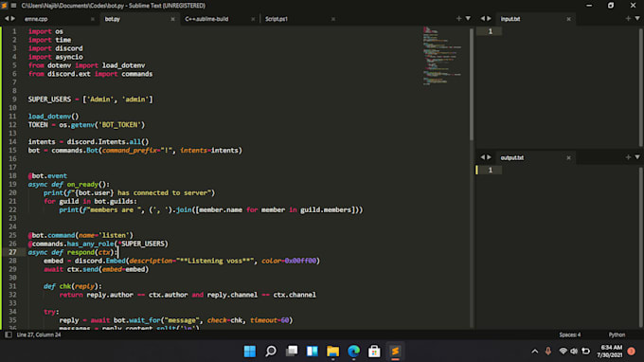Select the output.txt tab
The height and width of the screenshot is (362, 644).
511,158
